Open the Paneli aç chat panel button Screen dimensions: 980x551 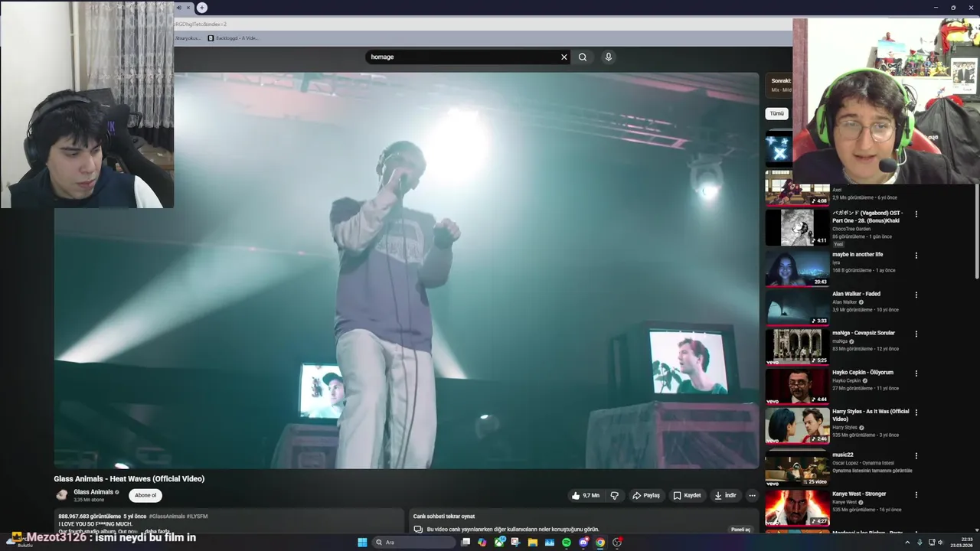point(741,530)
